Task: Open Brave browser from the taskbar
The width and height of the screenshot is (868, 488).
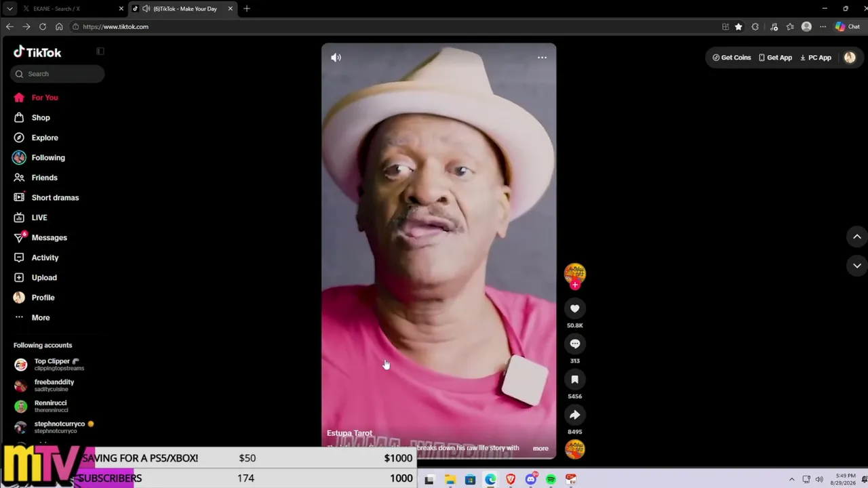Action: (511, 480)
